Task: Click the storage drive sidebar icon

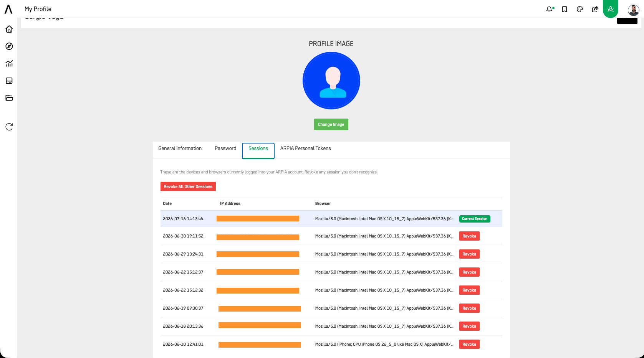Action: coord(9,81)
